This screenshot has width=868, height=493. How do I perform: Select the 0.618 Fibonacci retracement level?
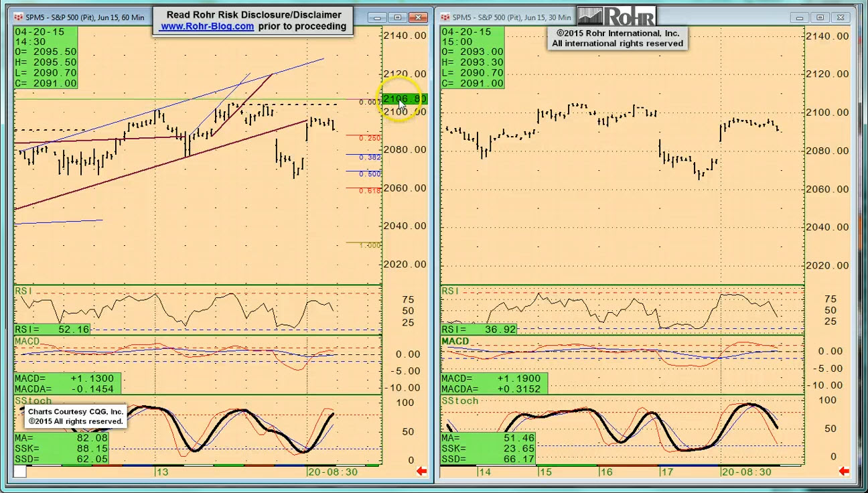point(370,191)
